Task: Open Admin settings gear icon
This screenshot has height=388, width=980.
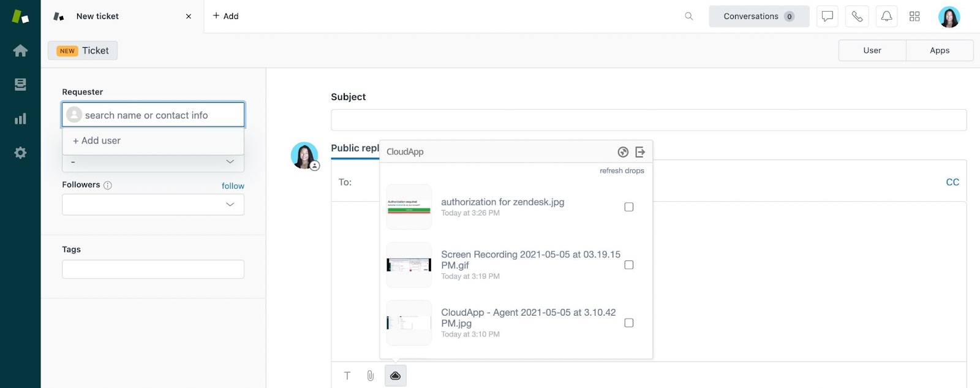Action: (20, 153)
